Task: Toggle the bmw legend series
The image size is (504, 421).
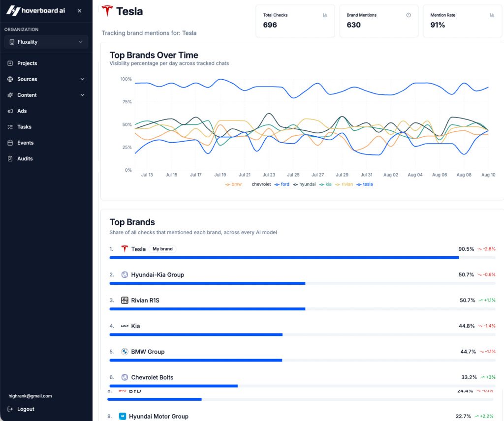Action: pos(233,184)
